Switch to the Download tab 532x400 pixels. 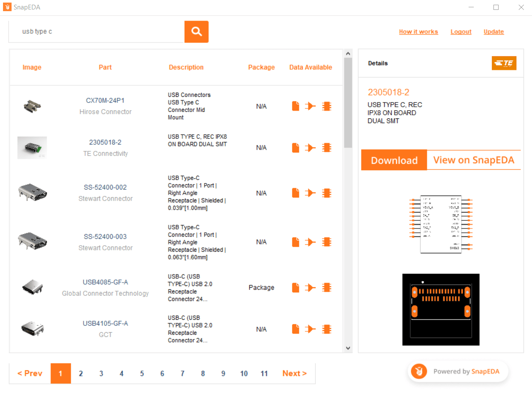tap(394, 160)
